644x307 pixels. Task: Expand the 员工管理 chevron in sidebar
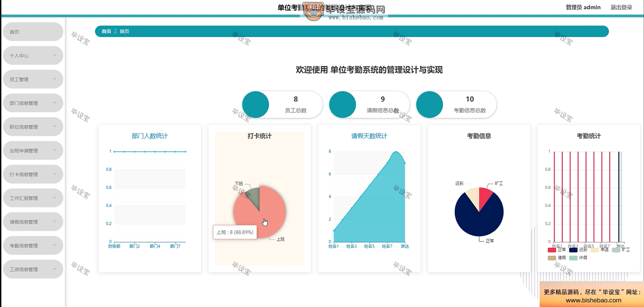coord(54,79)
